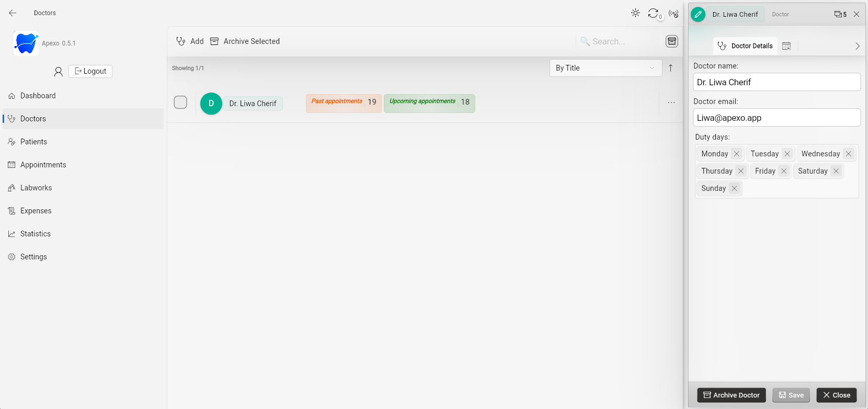
Task: Toggle sort direction arrow
Action: (x=670, y=68)
